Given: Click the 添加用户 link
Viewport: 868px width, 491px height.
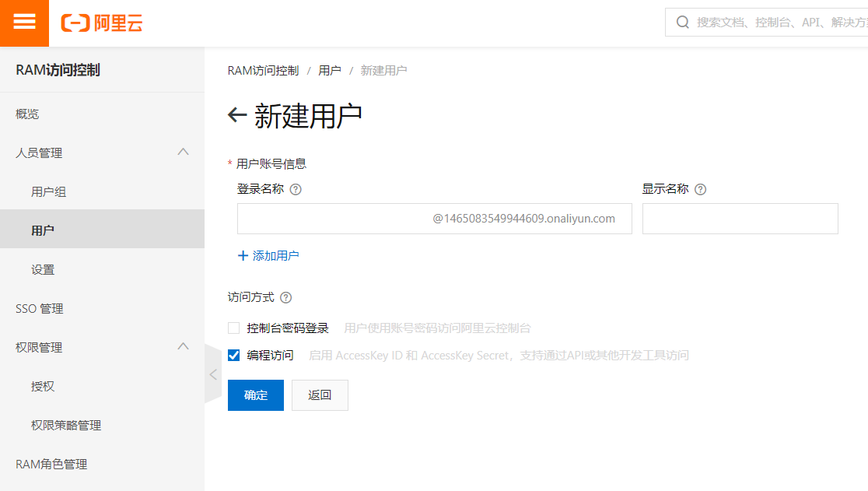Looking at the screenshot, I should click(268, 256).
